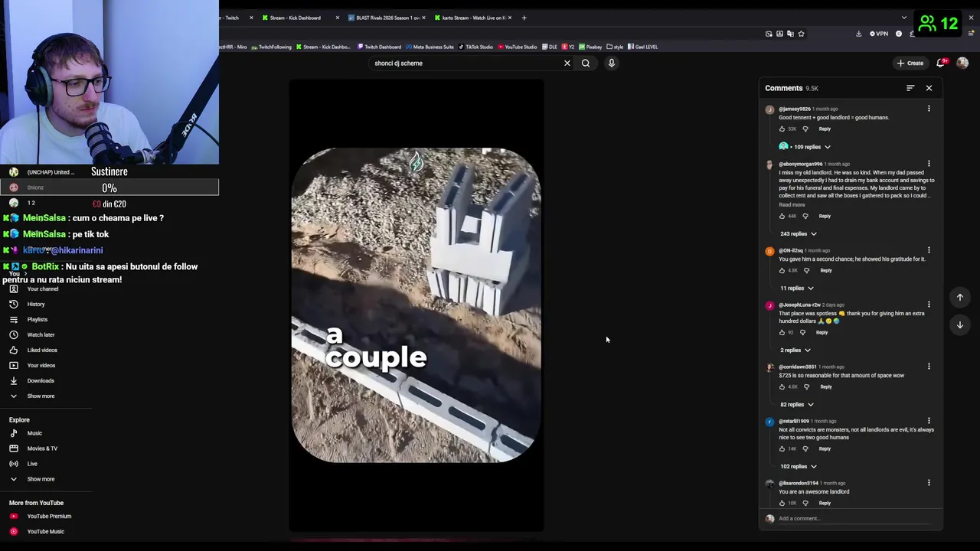Expand the 109 replies thread
Image resolution: width=980 pixels, height=551 pixels.
click(805, 147)
